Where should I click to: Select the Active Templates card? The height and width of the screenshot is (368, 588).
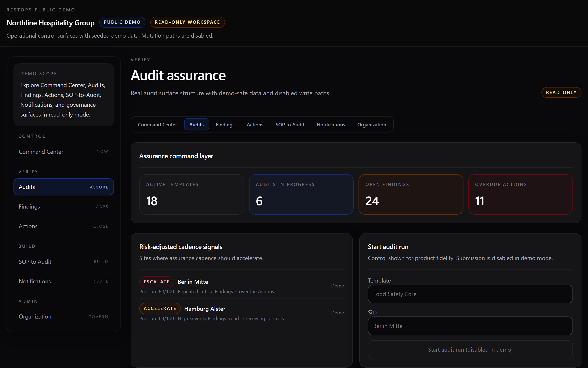[192, 194]
